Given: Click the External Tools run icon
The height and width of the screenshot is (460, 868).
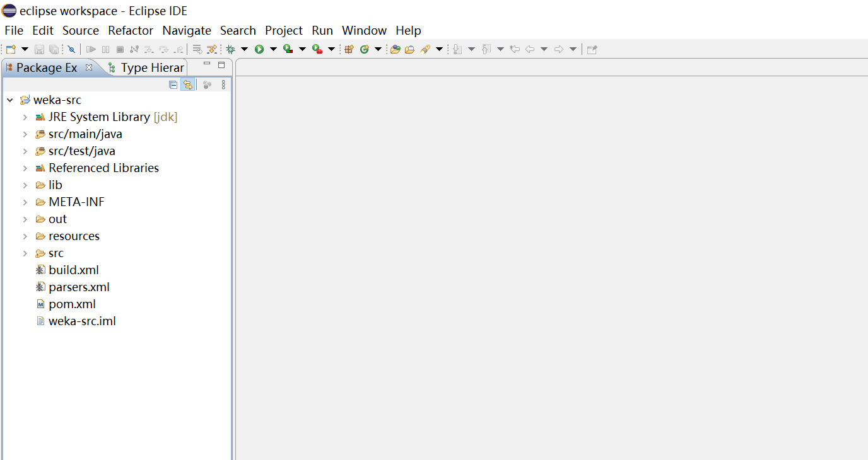Looking at the screenshot, I should 317,49.
